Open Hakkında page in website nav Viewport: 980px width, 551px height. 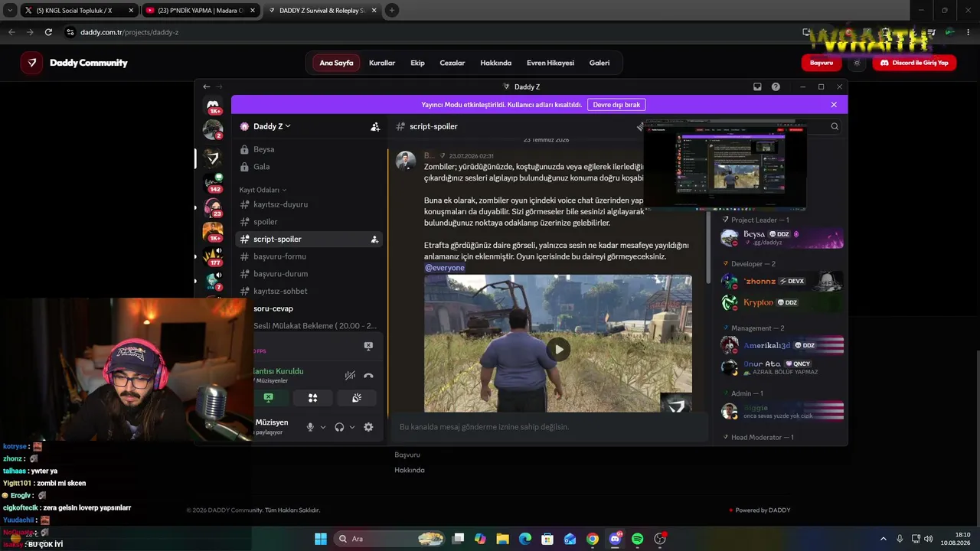(x=495, y=63)
